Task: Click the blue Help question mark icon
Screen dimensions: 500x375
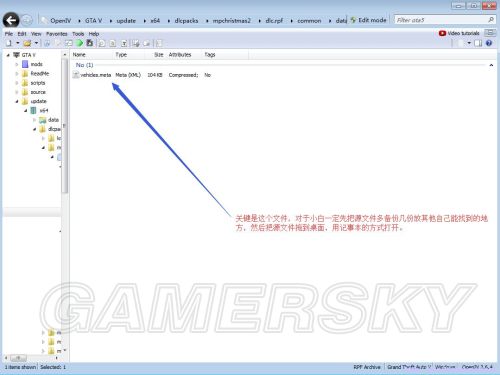Action: [x=489, y=43]
